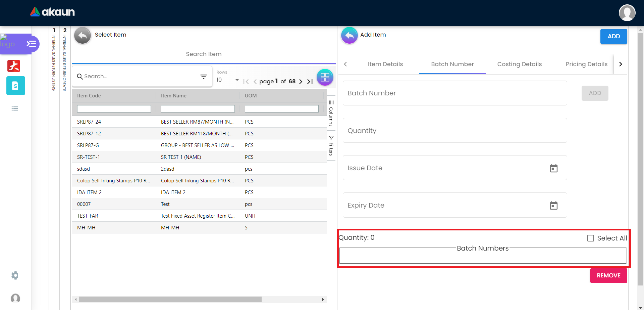Viewport: 644px width, 310px height.
Task: Switch to the Item Details tab
Action: click(385, 64)
